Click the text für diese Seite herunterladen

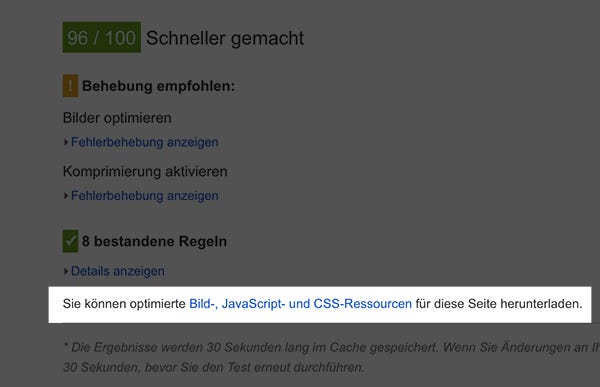pyautogui.click(x=499, y=304)
